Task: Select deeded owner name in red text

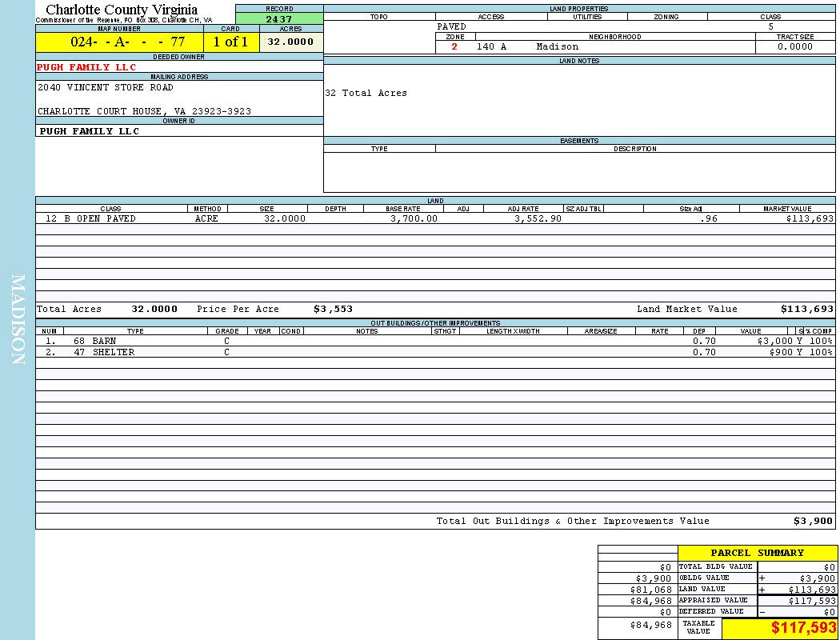Action: (87, 67)
